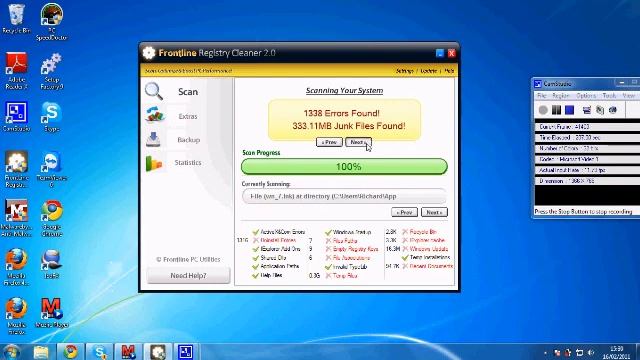
Task: Open Help in the yellow header bar
Action: point(449,71)
